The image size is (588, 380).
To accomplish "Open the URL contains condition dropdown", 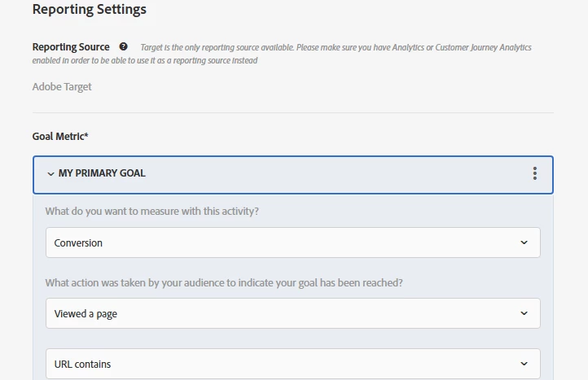I will 292,364.
